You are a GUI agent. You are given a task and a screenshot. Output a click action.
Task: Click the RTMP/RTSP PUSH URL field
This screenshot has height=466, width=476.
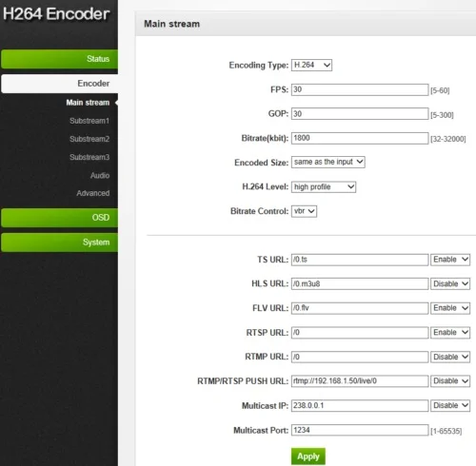(x=360, y=381)
